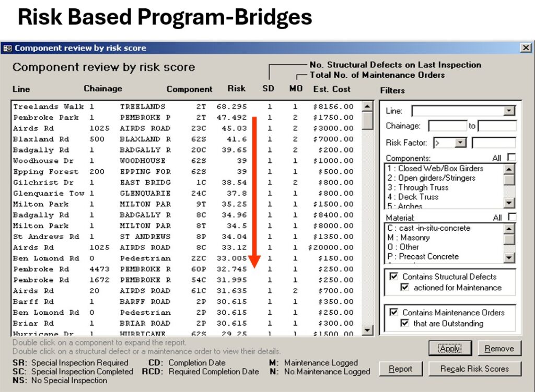
Task: Click the Est. Cost column header
Action: pos(332,89)
